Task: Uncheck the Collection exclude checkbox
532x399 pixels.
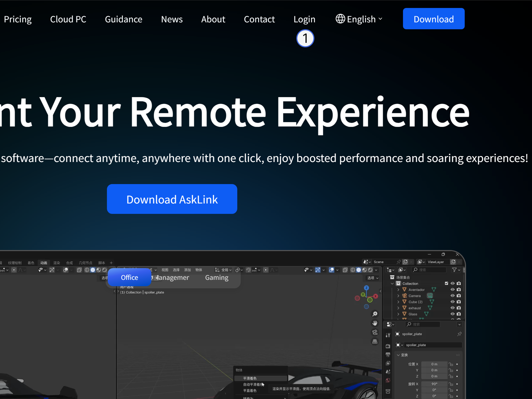Action: (x=446, y=283)
